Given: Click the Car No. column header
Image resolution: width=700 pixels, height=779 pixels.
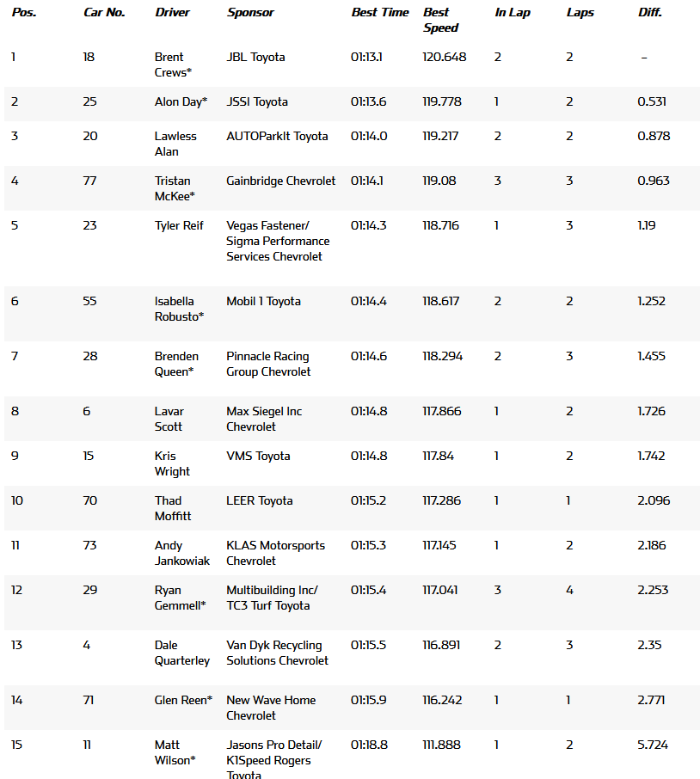Looking at the screenshot, I should pyautogui.click(x=104, y=12).
